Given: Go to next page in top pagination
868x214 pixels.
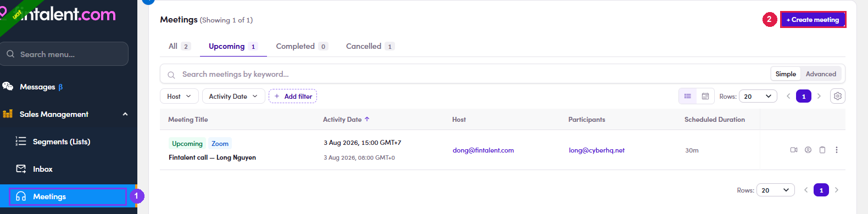Looking at the screenshot, I should click(819, 96).
